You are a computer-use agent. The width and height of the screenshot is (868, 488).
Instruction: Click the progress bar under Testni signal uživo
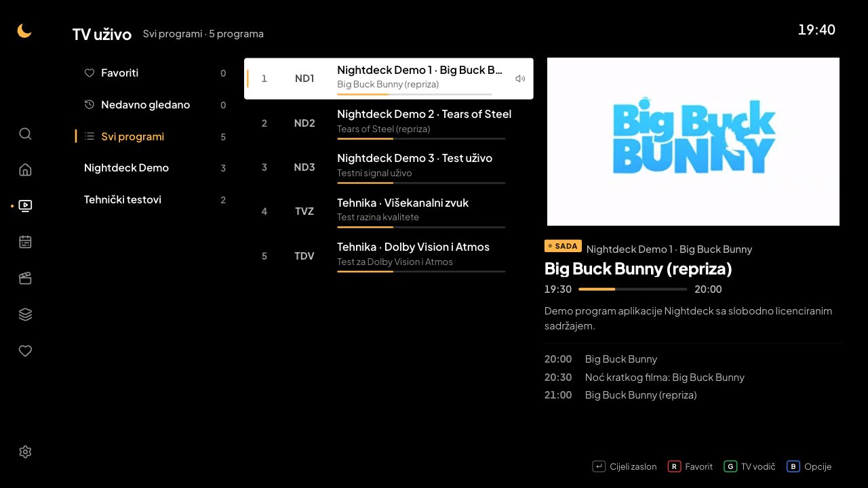(421, 183)
